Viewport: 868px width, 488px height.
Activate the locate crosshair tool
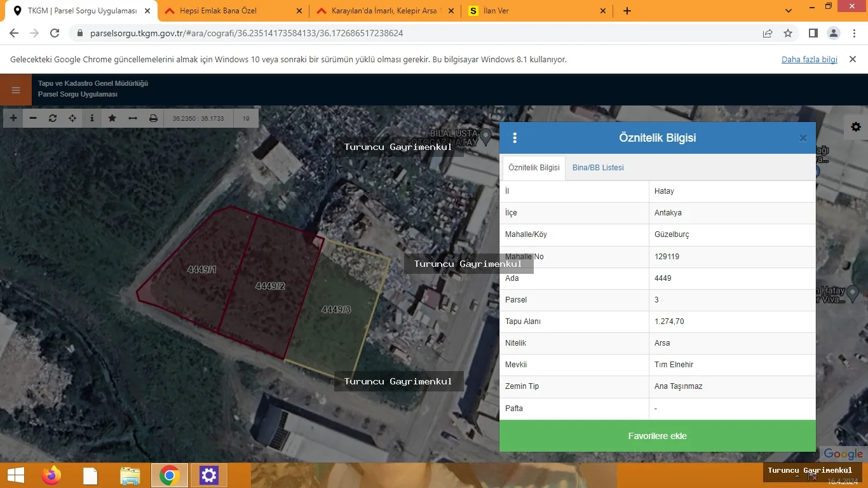(x=72, y=118)
